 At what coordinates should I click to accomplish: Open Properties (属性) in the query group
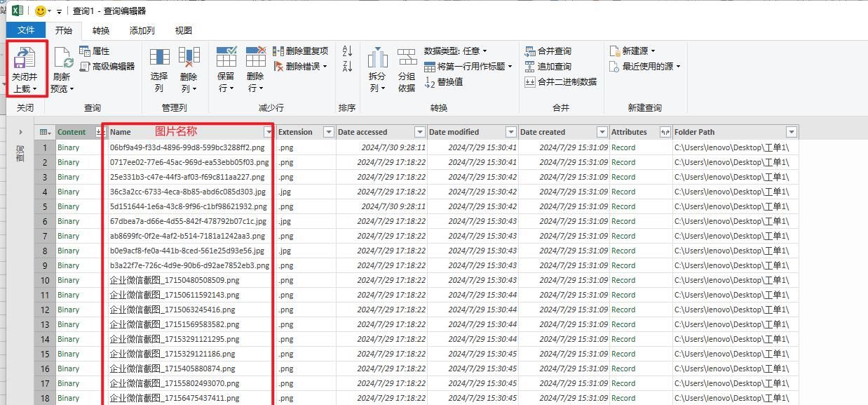pos(95,51)
